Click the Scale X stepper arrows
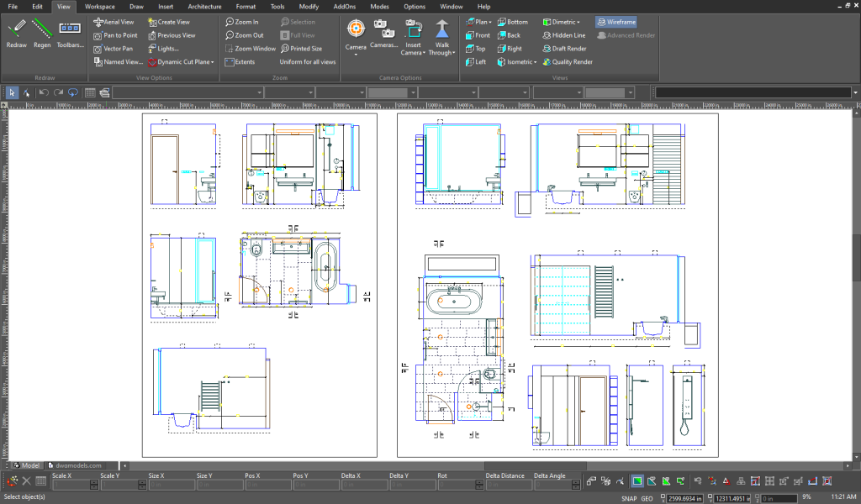Viewport: 861px width, 504px height. pyautogui.click(x=94, y=485)
